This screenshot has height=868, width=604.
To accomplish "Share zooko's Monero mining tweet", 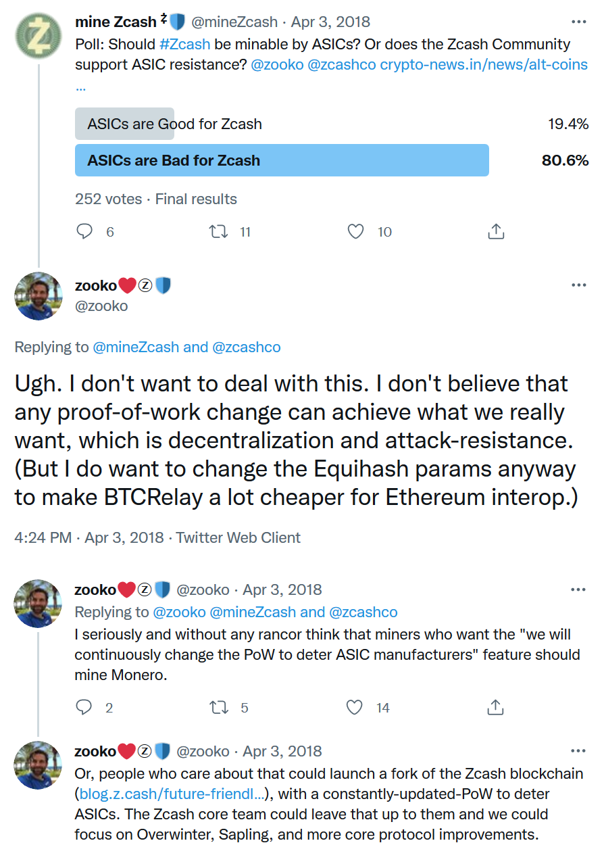I will pyautogui.click(x=496, y=708).
